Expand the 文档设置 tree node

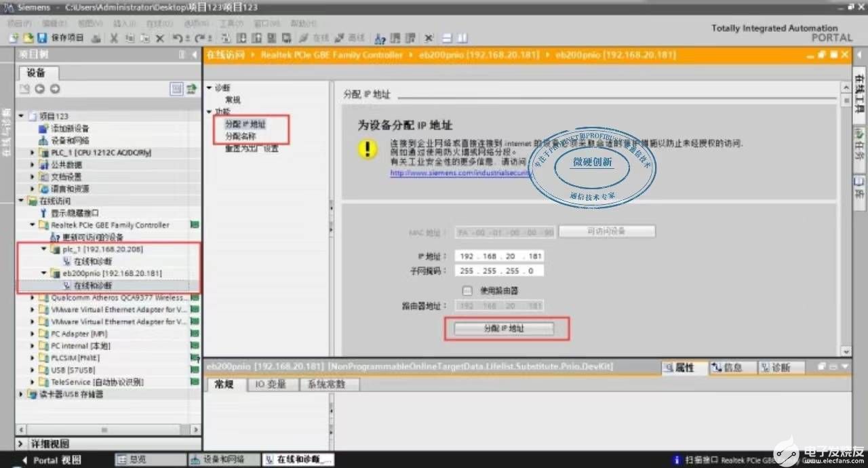pos(33,176)
